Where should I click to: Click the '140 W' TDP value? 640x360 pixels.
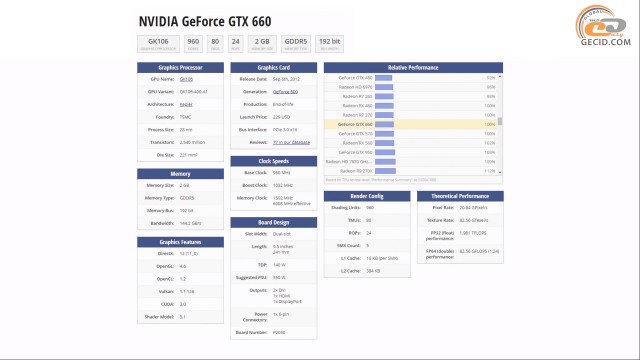pyautogui.click(x=279, y=265)
